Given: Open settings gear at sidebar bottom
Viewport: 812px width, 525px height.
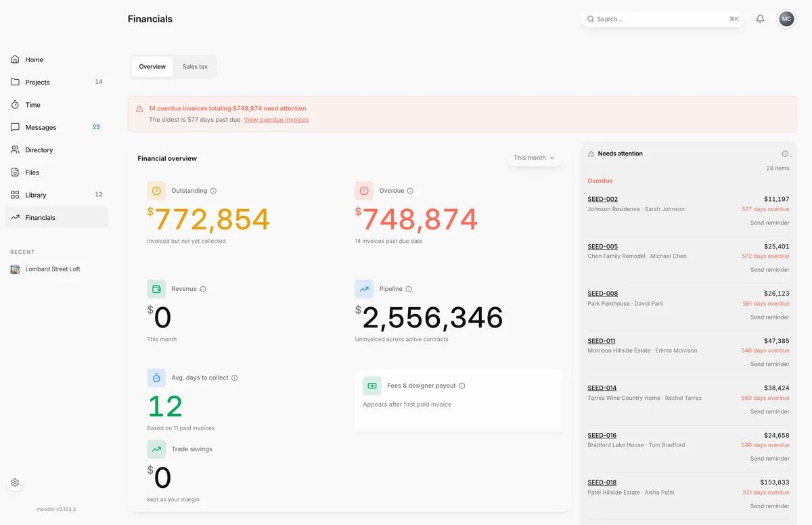Looking at the screenshot, I should point(15,483).
